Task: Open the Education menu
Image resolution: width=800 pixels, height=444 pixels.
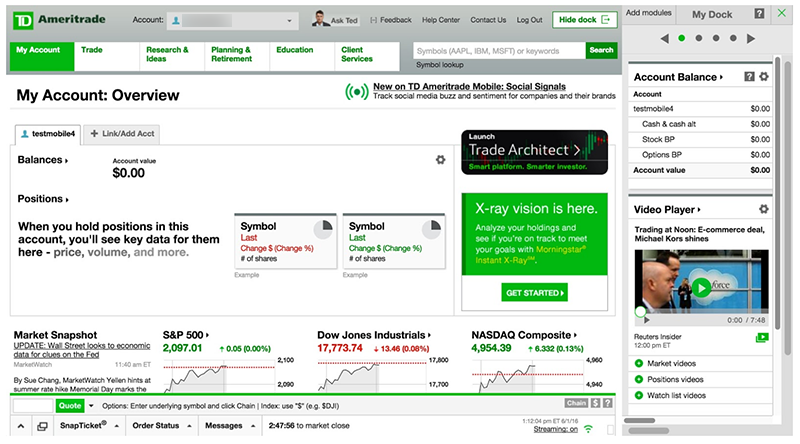Action: tap(302, 56)
